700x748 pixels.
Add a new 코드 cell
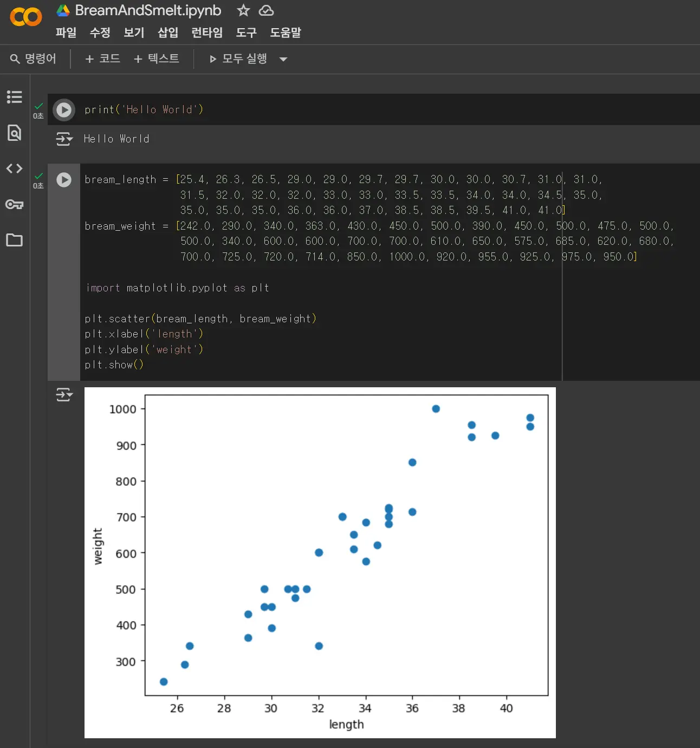(x=102, y=58)
